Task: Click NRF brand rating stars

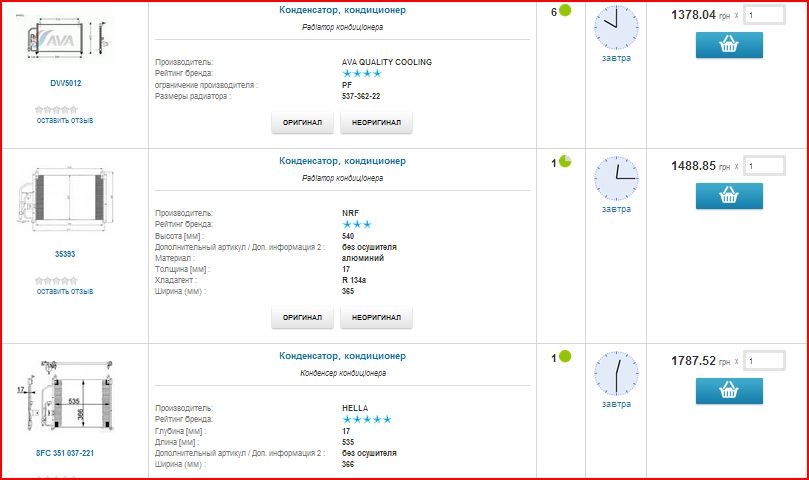Action: 357,225
